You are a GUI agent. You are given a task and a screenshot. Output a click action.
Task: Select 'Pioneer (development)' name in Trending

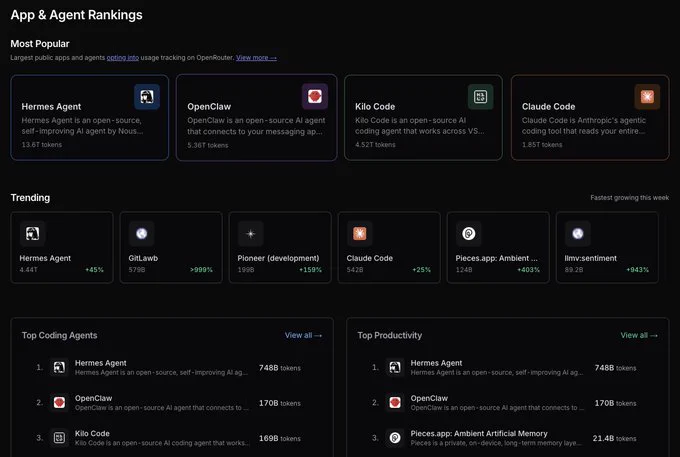[278, 258]
